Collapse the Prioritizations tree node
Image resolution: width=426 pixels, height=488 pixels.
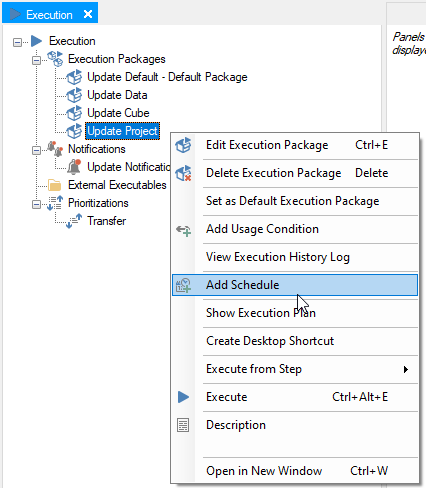[36, 204]
